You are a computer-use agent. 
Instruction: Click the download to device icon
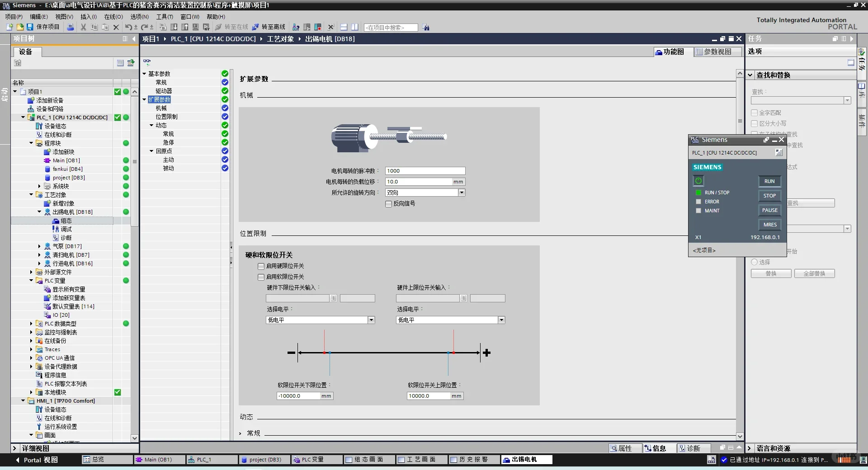click(174, 27)
